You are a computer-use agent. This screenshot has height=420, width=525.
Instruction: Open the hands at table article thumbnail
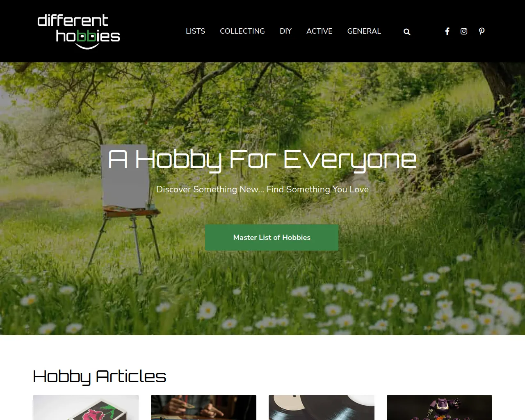203,407
